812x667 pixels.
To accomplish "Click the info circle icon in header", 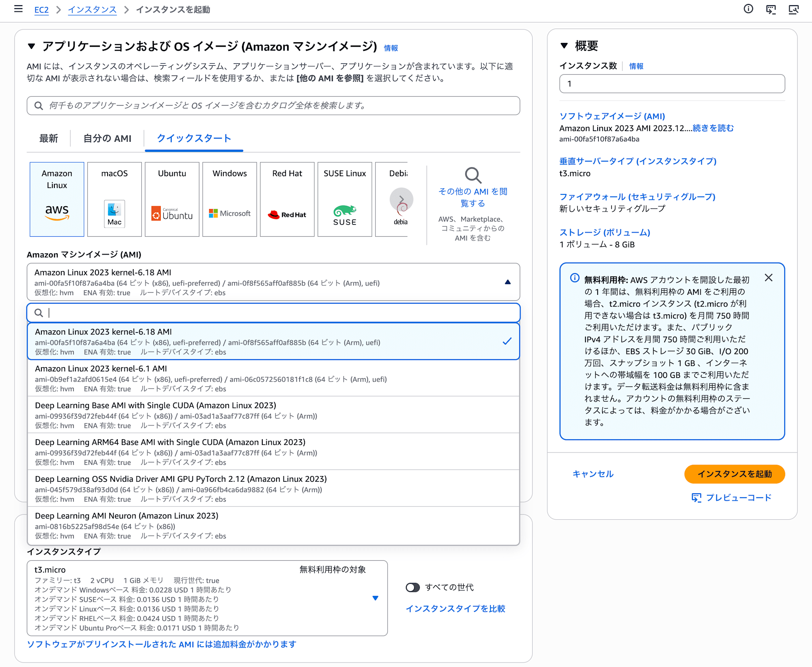I will [748, 9].
